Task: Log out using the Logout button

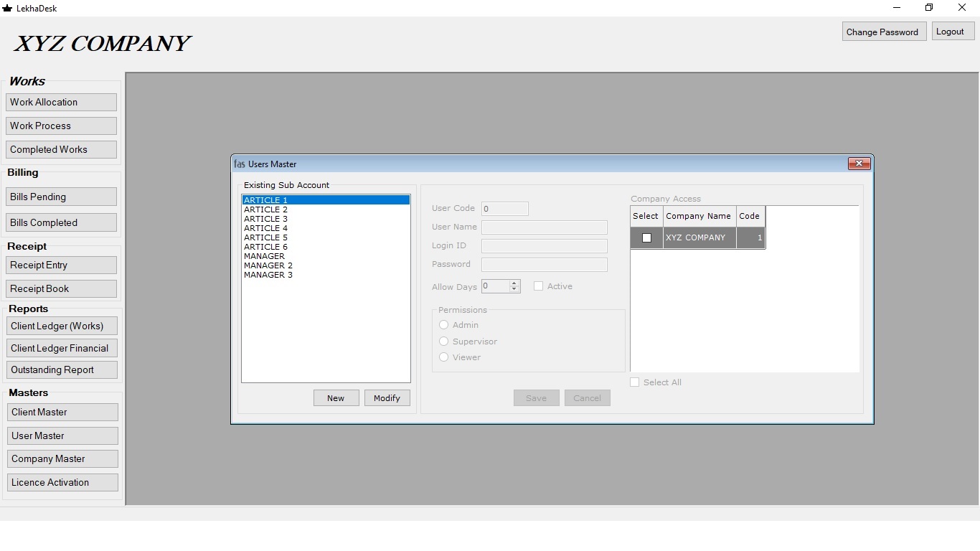Action: pyautogui.click(x=953, y=31)
